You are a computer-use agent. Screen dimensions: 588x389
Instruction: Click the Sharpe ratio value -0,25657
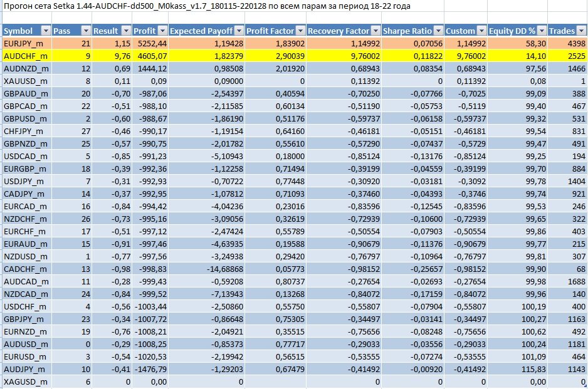pyautogui.click(x=426, y=269)
